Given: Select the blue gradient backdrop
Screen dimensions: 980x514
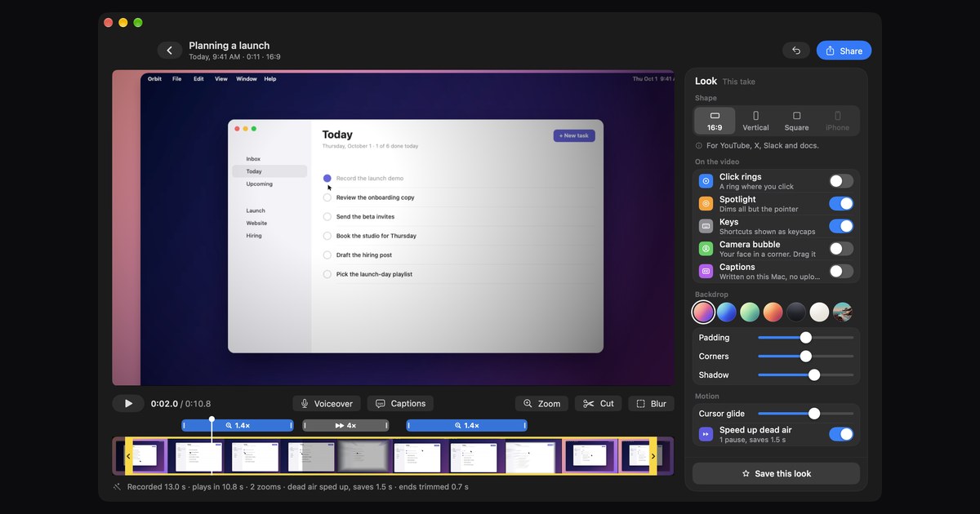Looking at the screenshot, I should 727,312.
